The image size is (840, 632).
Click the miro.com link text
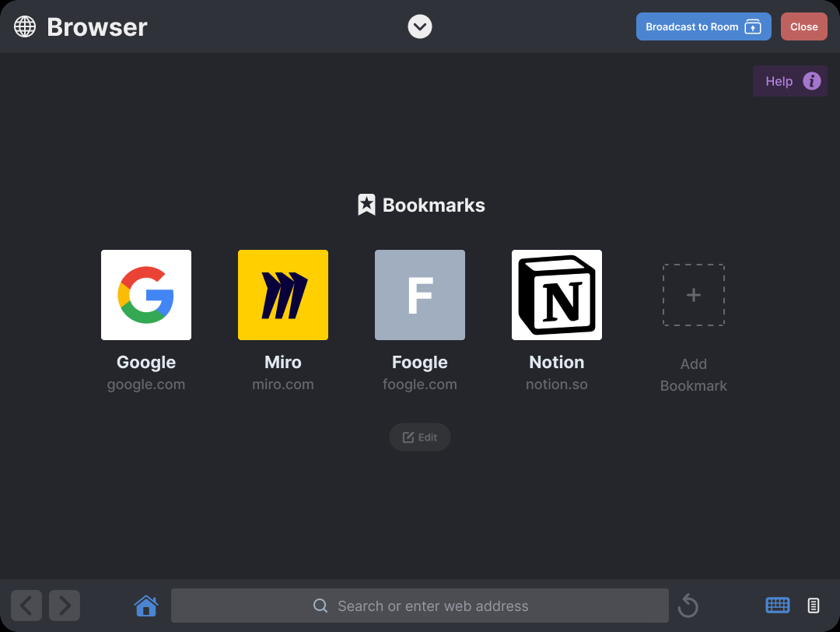(x=283, y=384)
